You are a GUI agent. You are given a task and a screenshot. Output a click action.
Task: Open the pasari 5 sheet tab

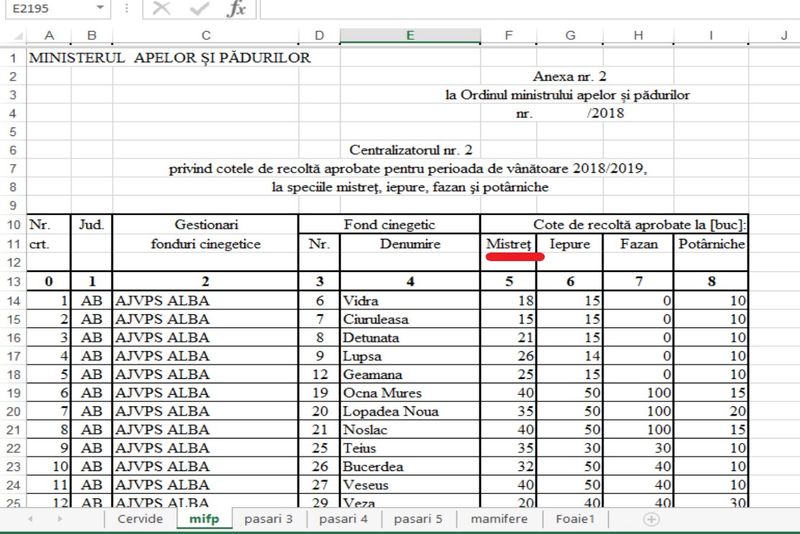[x=419, y=520]
